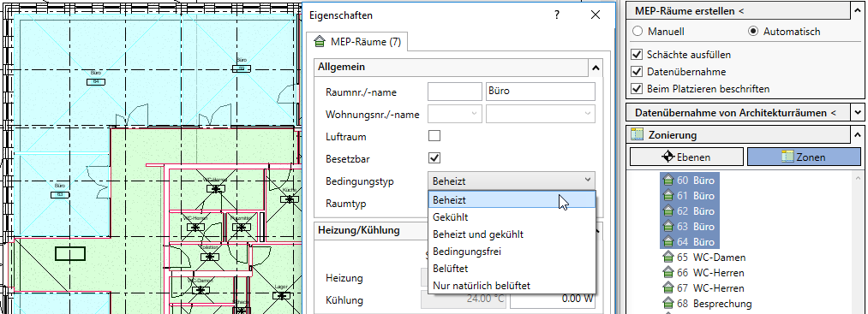
Task: Select the Manuell radio button
Action: click(x=638, y=32)
